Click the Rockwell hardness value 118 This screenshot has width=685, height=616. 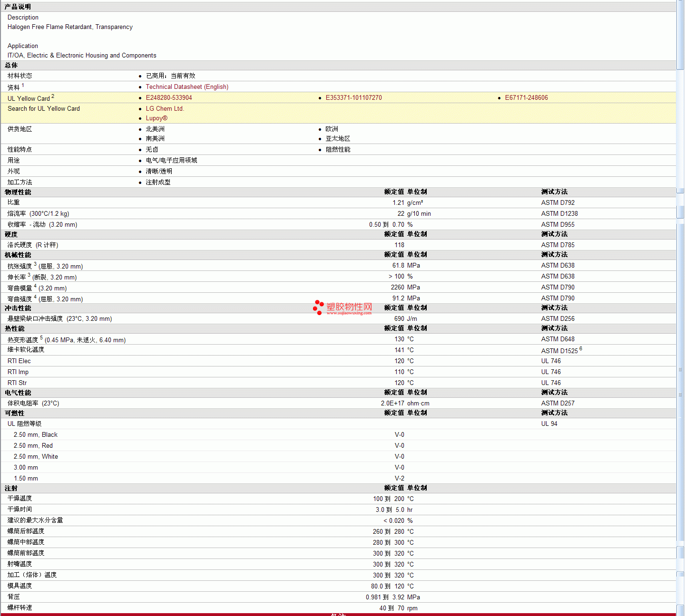click(x=400, y=245)
